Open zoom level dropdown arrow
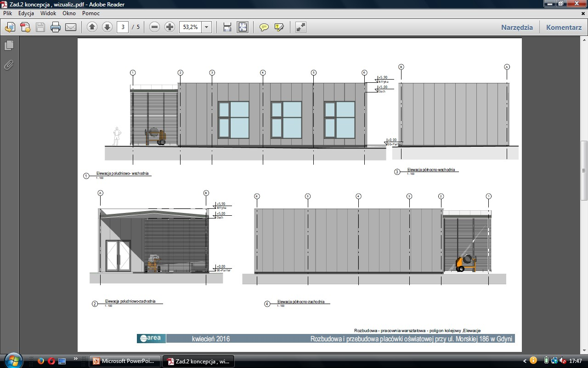 pos(206,27)
